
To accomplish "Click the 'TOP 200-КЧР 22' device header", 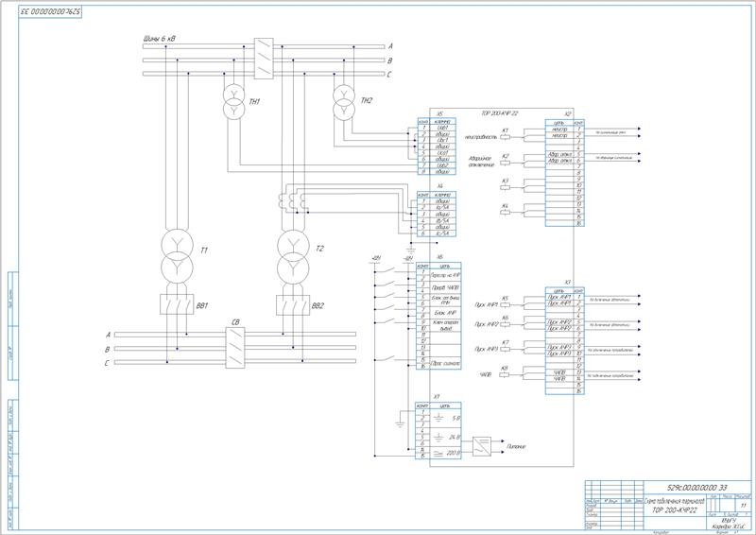I will point(499,113).
